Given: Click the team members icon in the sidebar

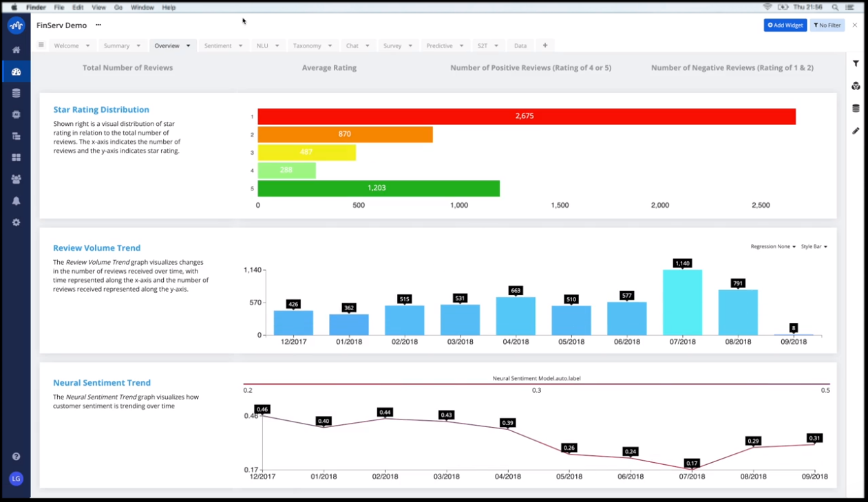Looking at the screenshot, I should [x=16, y=179].
